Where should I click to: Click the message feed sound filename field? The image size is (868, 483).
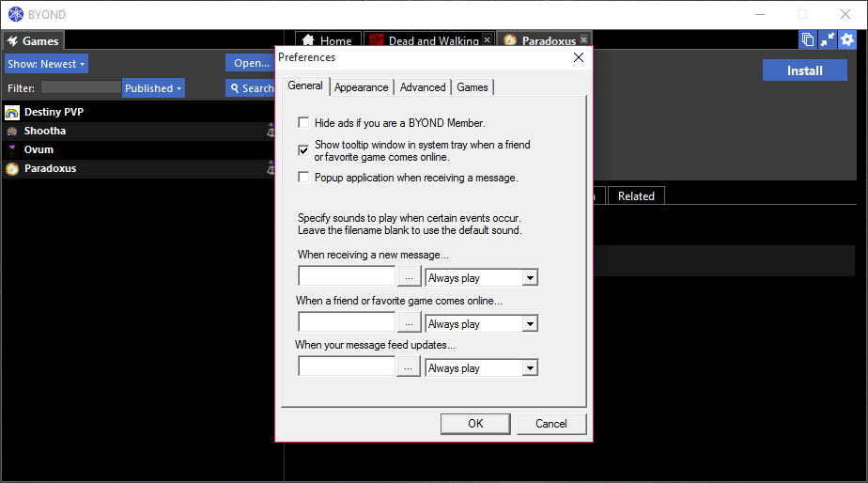coord(347,366)
